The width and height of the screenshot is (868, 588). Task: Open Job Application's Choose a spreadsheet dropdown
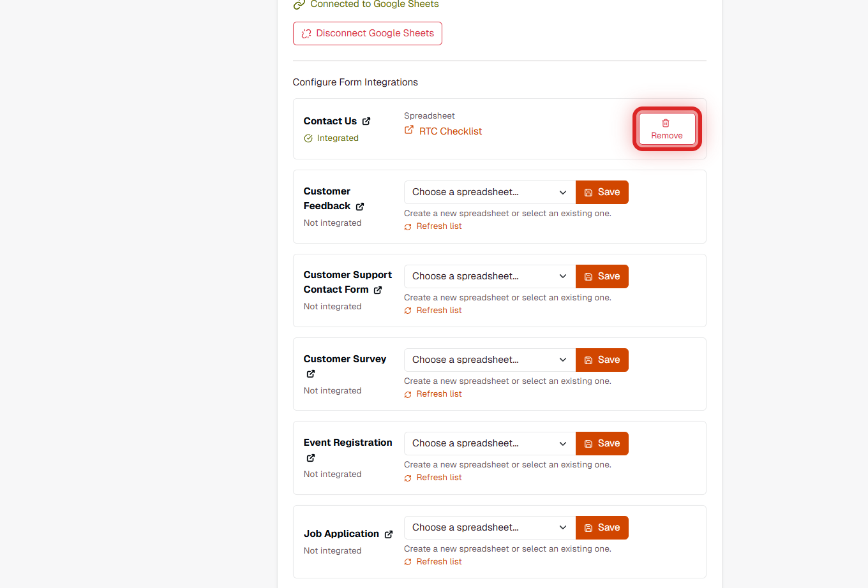point(489,527)
